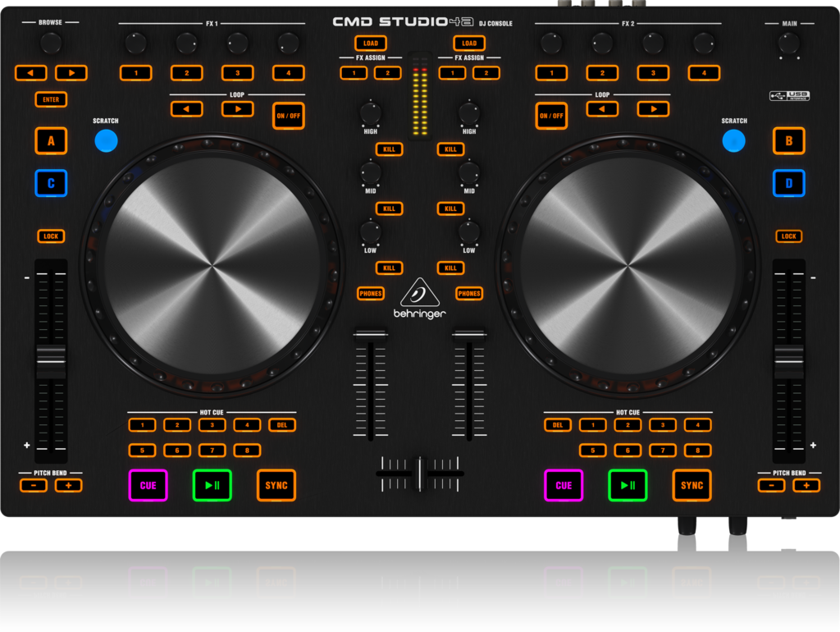Select deck D button
840x632 pixels.
tap(789, 183)
